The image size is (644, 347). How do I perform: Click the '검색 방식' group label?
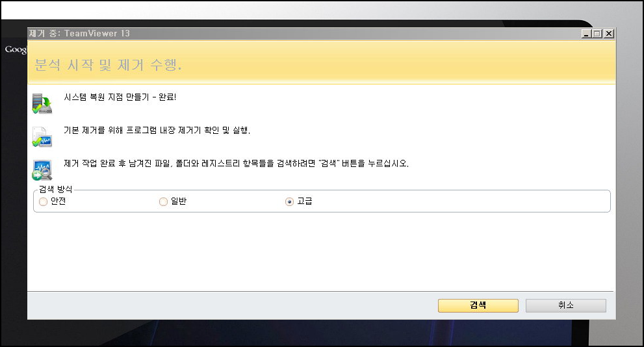pyautogui.click(x=55, y=189)
